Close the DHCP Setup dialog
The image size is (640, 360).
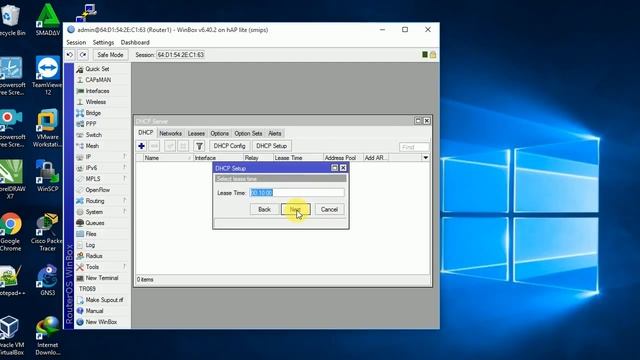tap(343, 168)
